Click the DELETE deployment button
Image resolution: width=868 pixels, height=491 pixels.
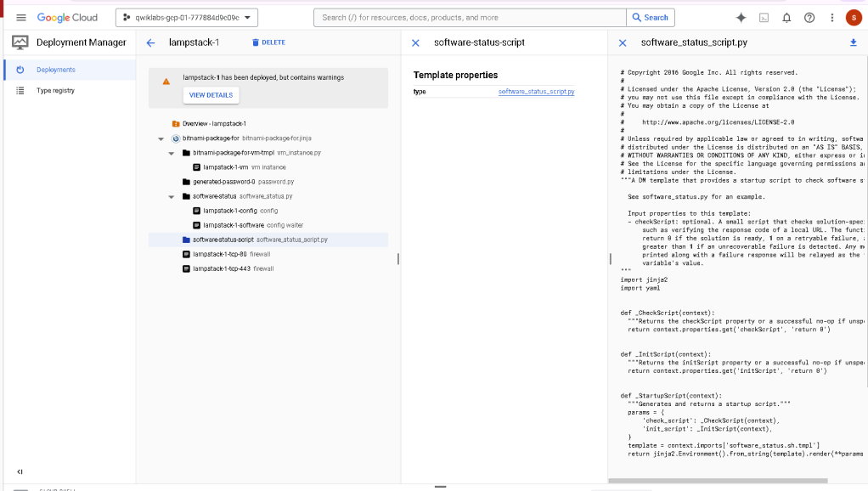point(268,42)
